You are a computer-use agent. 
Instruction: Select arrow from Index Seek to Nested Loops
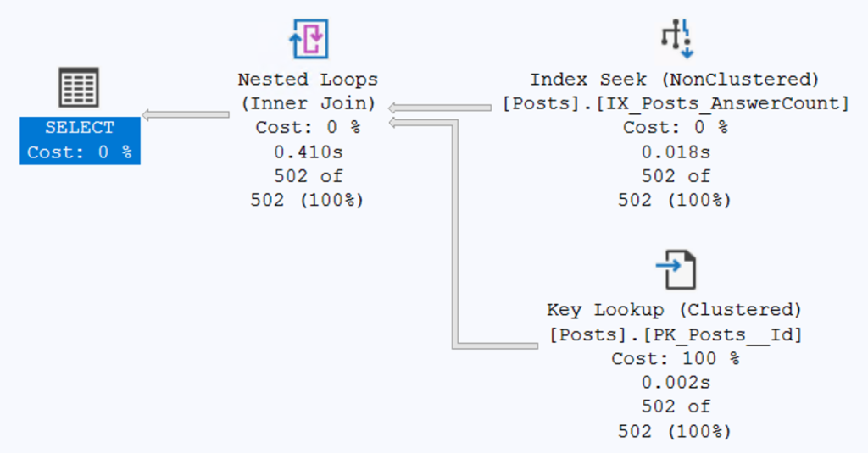(441, 108)
